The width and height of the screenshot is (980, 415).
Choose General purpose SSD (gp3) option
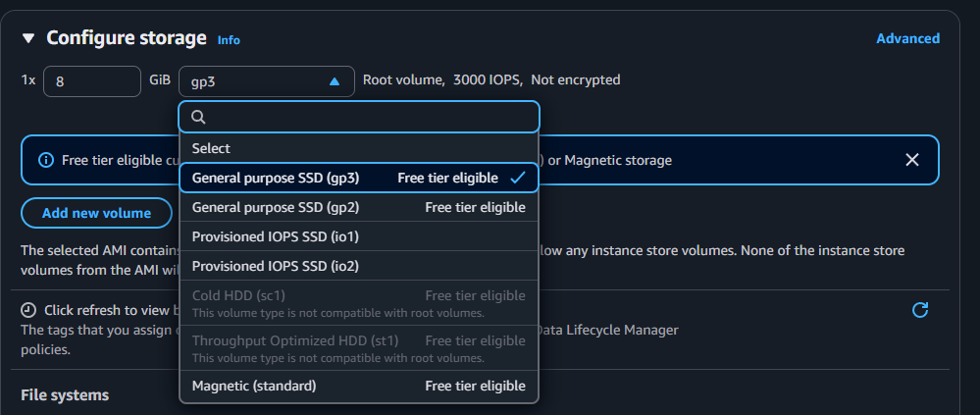pos(359,178)
